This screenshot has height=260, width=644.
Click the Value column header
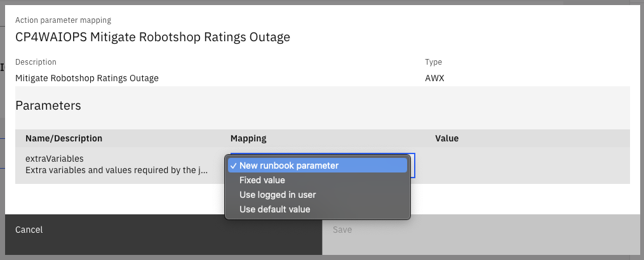(446, 138)
